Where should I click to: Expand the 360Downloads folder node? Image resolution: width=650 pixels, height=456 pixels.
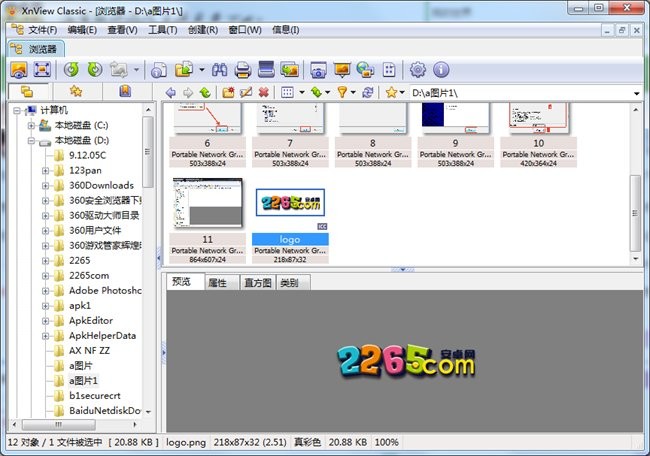tap(46, 186)
